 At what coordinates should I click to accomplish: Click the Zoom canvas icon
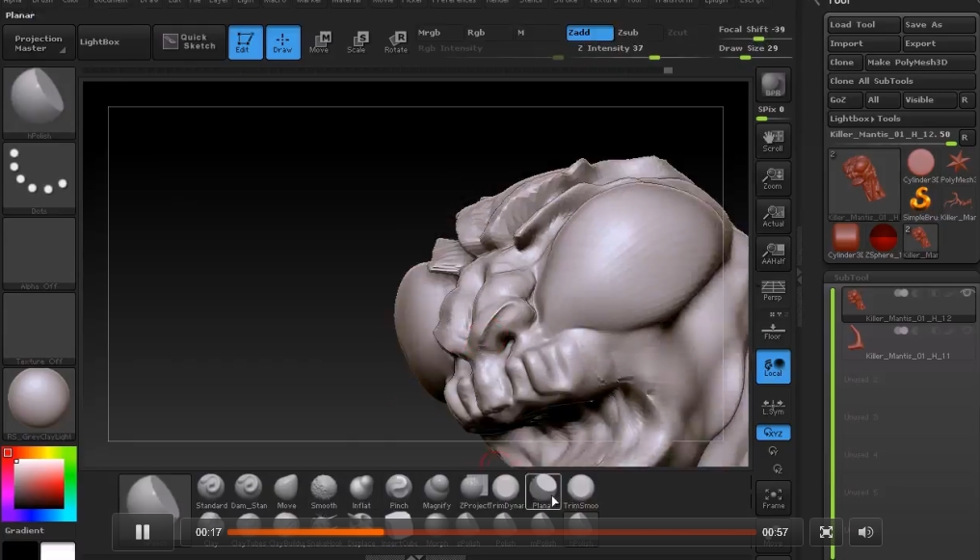[773, 178]
